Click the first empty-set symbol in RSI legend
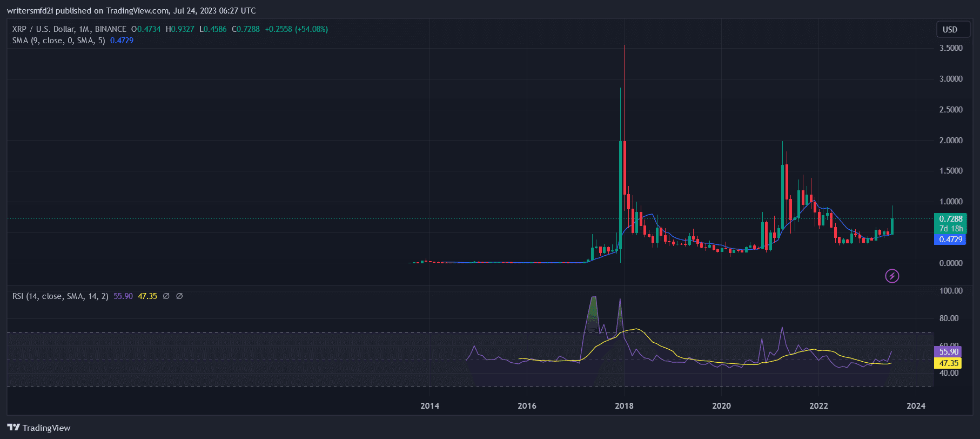 click(x=166, y=296)
